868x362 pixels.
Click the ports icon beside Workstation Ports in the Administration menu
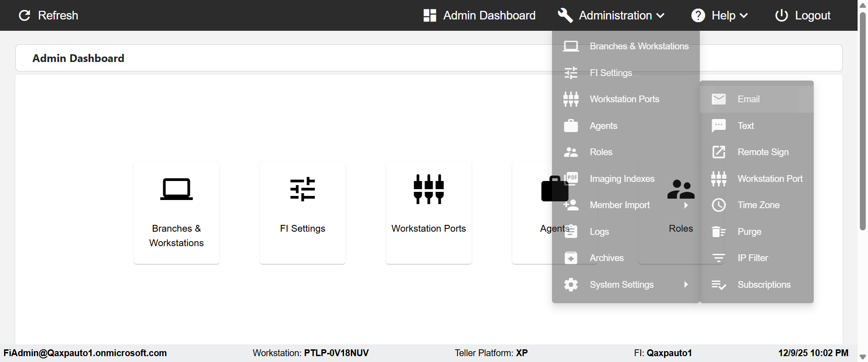click(571, 99)
